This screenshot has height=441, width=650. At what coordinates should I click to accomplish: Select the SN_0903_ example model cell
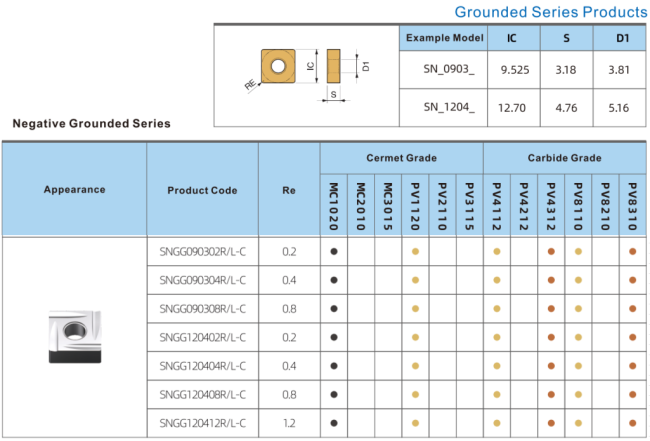[441, 70]
